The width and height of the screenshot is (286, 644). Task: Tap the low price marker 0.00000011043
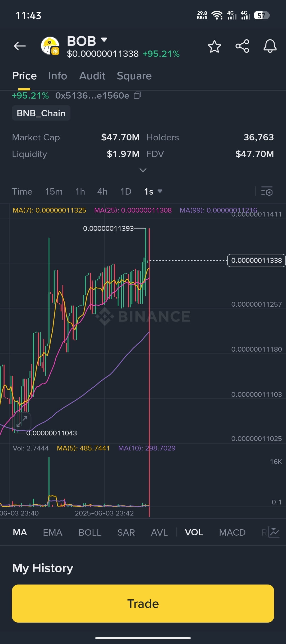click(52, 433)
